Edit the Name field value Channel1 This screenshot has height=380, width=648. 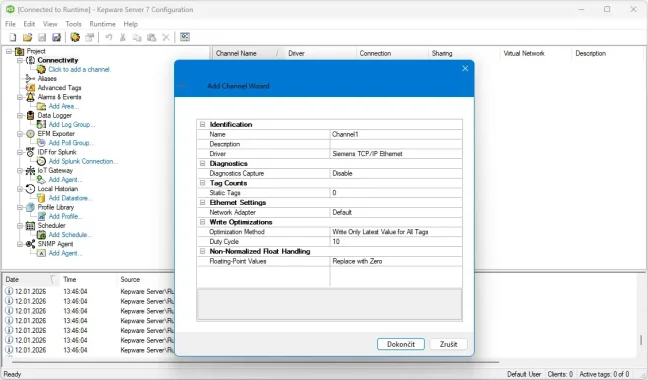click(396, 134)
